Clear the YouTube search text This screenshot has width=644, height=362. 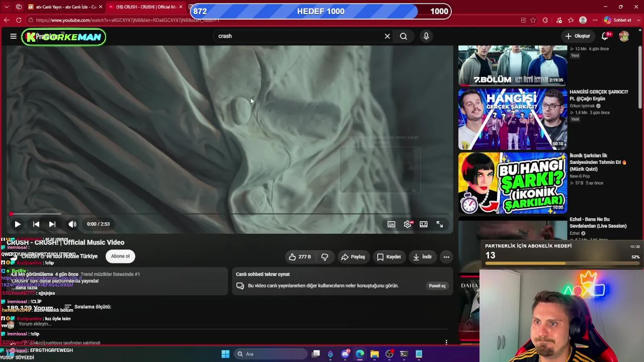387,36
